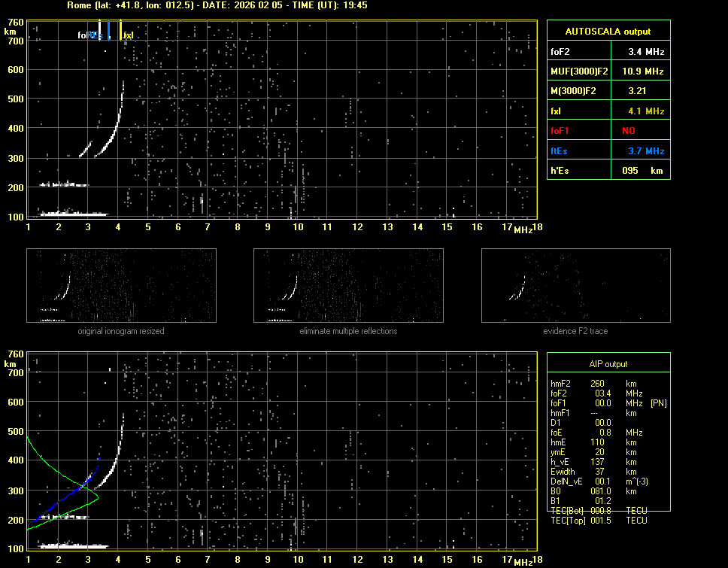Select the foF2 3.4 MHz value cell
Image resolution: width=728 pixels, height=568 pixels.
[646, 52]
